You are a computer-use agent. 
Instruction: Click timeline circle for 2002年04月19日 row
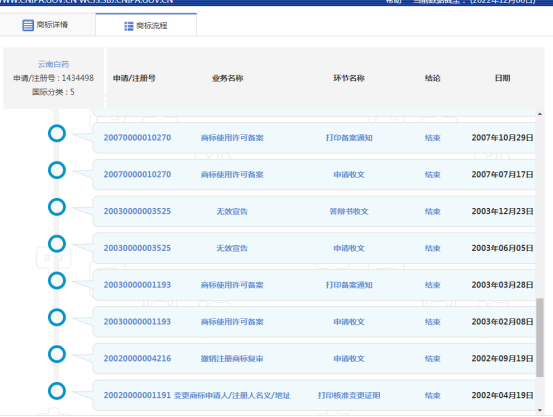[x=57, y=391]
